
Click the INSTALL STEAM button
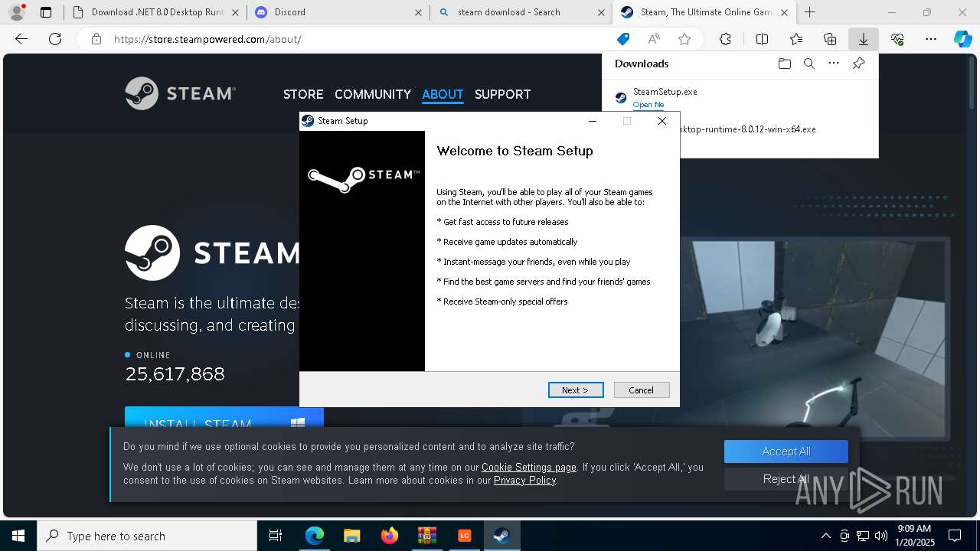click(x=224, y=419)
